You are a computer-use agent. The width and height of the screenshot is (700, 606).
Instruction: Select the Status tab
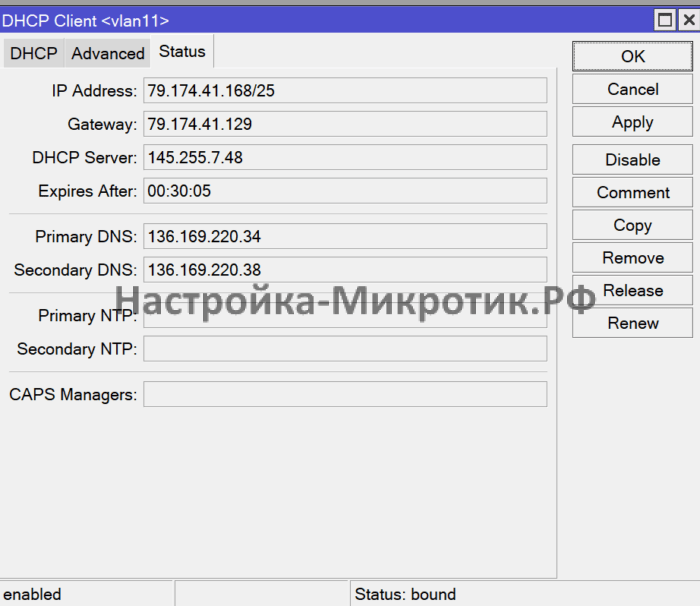[x=182, y=51]
